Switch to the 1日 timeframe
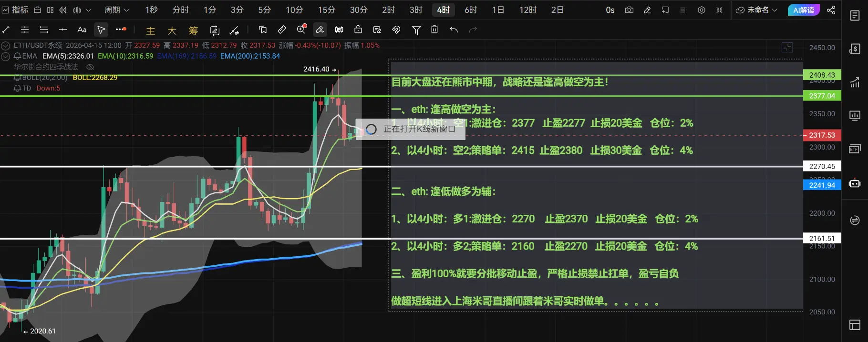 498,10
